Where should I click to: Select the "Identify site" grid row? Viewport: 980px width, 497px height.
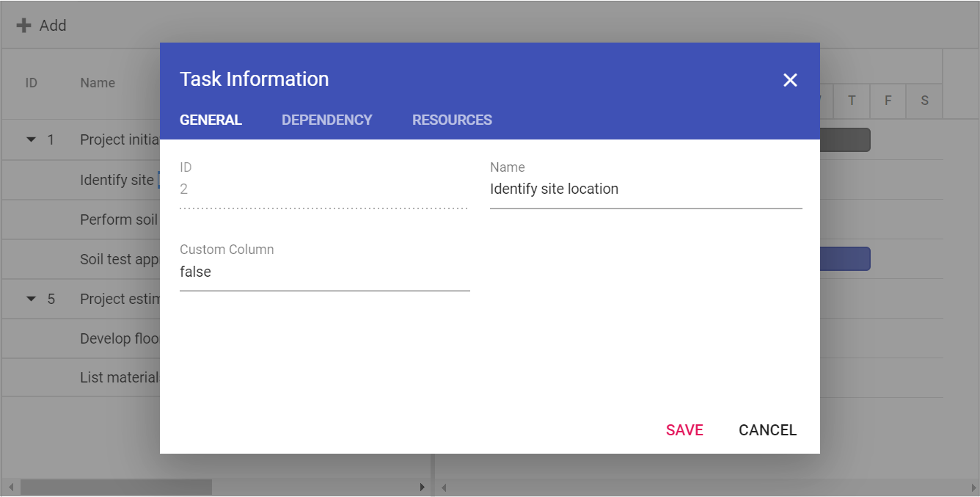coord(81,180)
